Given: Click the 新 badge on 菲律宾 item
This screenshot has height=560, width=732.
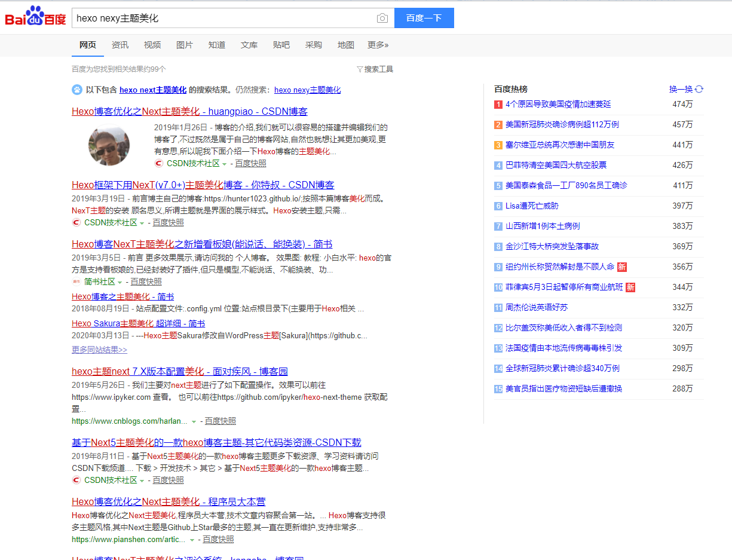Looking at the screenshot, I should click(x=630, y=287).
